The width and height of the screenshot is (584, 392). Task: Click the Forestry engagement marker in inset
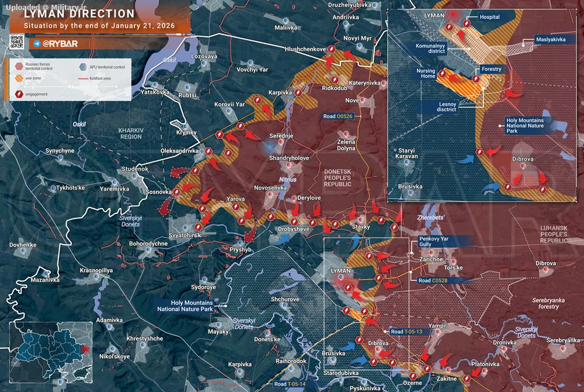coord(475,79)
